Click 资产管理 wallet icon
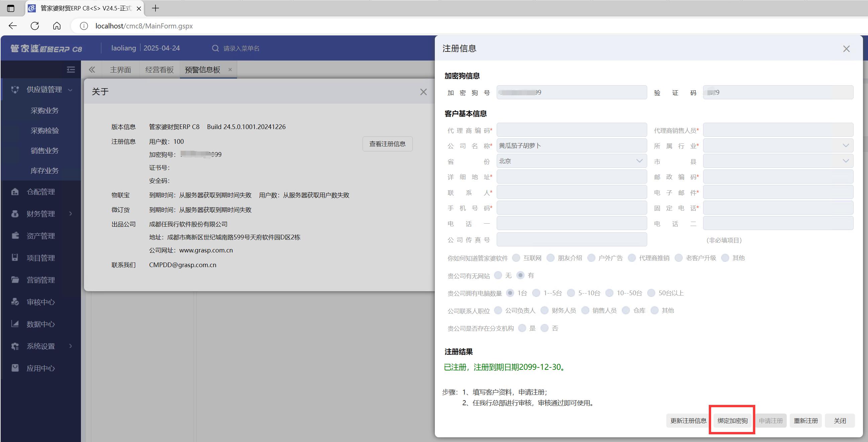The image size is (868, 442). click(15, 236)
